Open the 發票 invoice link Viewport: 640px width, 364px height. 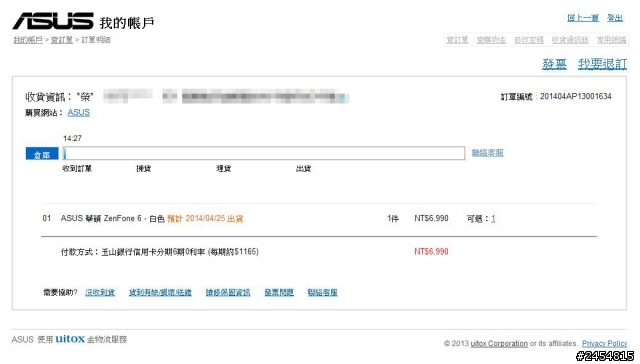pos(554,64)
